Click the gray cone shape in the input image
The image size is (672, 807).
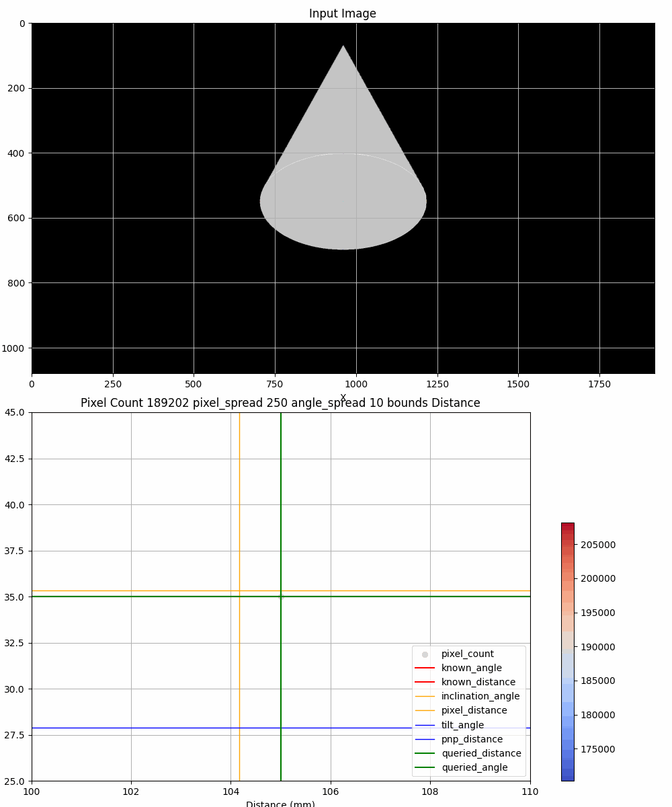coord(343,147)
